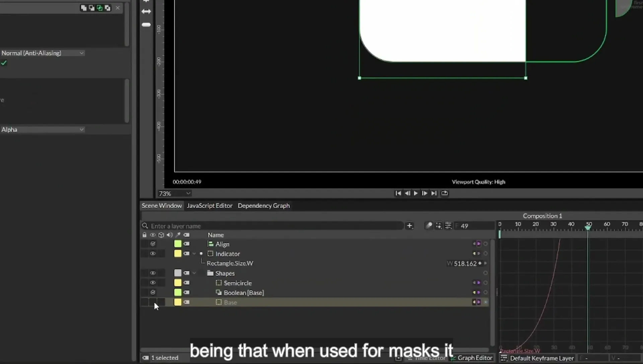Image resolution: width=643 pixels, height=364 pixels.
Task: Click the Graph Editor button
Action: tap(472, 358)
